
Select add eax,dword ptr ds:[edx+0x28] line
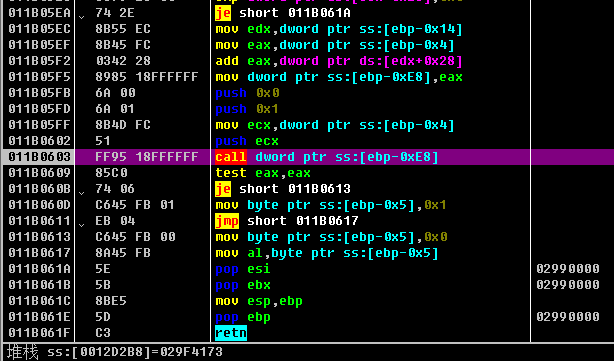point(339,61)
